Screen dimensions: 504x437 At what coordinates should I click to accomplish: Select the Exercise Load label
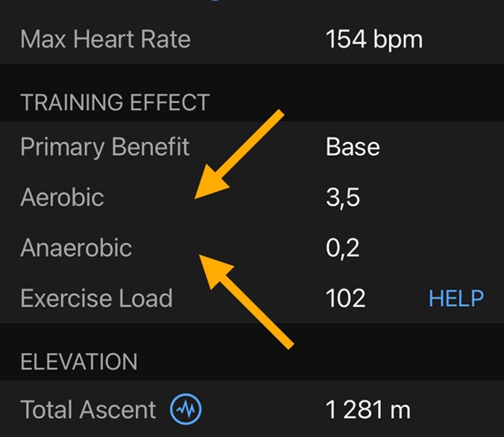[x=97, y=298]
